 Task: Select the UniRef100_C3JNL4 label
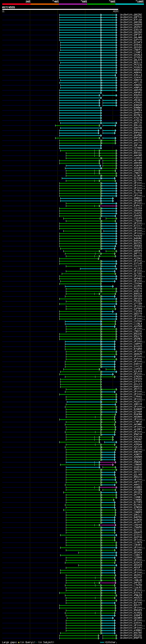(131, 324)
